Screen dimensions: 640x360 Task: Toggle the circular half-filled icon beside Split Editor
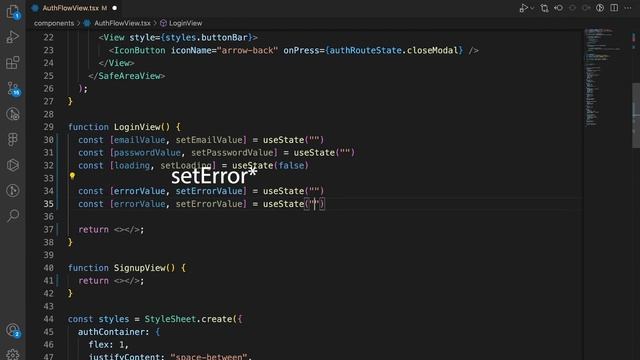coord(600,8)
